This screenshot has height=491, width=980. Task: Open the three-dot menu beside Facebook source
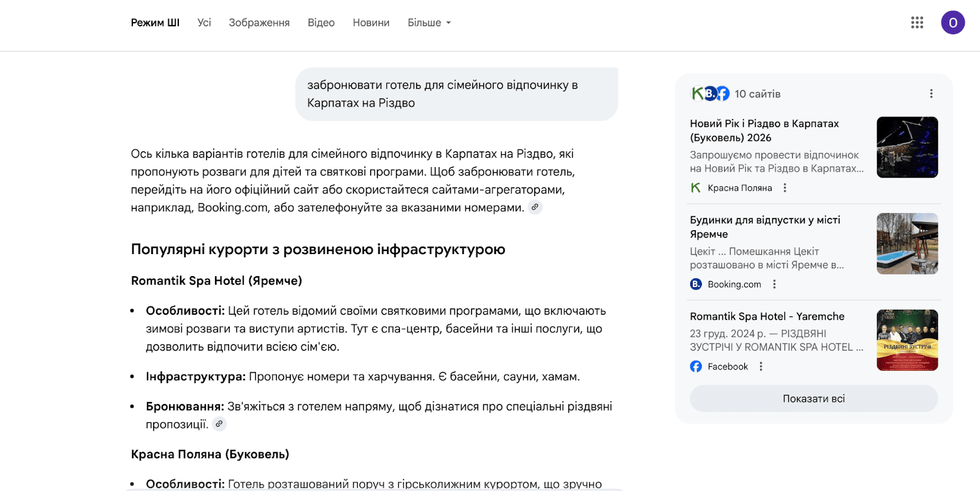click(x=761, y=366)
